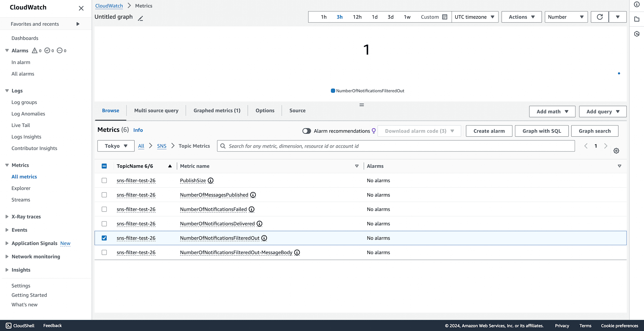Check the NumberOfNotificationsDelivered metric row
The height and width of the screenshot is (331, 644).
[x=104, y=224]
